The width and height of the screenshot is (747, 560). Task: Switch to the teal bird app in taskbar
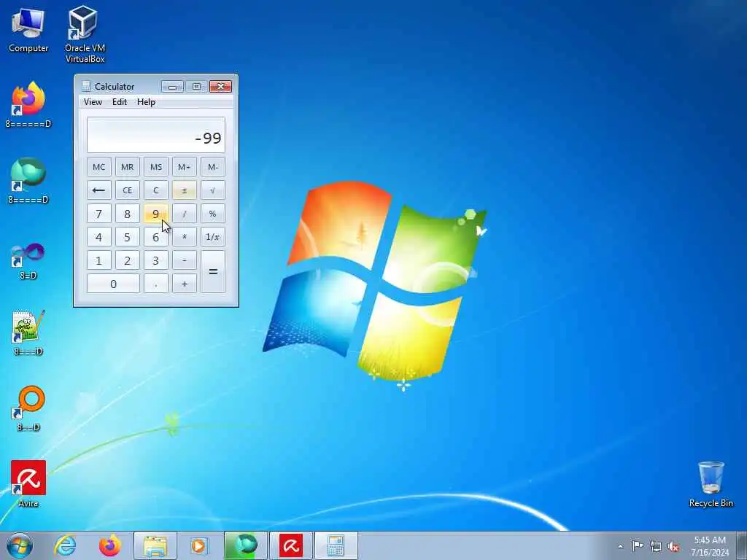click(245, 545)
